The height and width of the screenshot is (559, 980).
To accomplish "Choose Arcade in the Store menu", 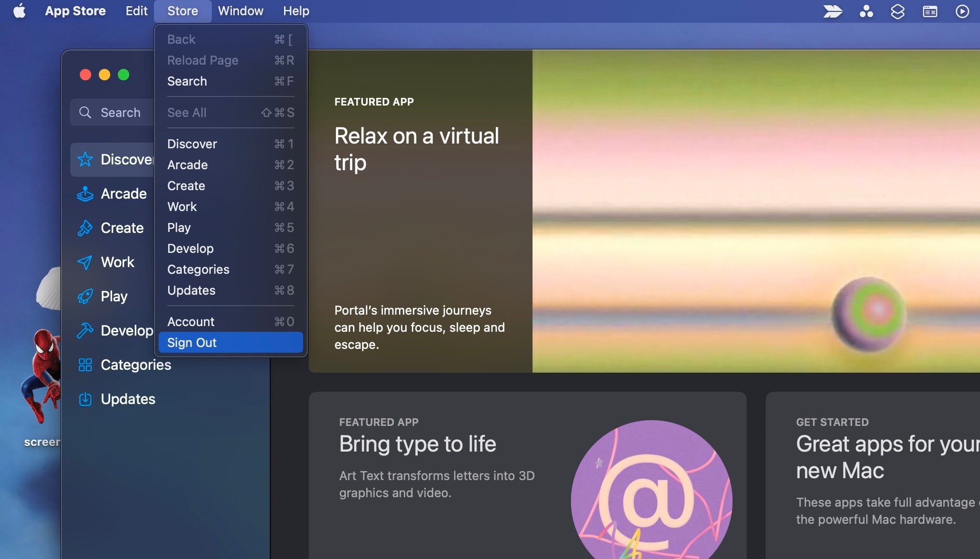I will pos(231,165).
